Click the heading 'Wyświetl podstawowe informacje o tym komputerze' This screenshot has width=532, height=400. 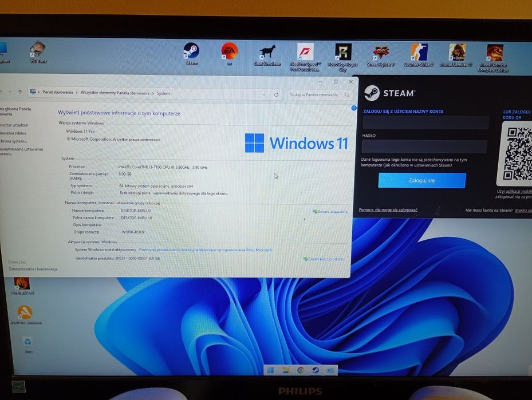119,113
